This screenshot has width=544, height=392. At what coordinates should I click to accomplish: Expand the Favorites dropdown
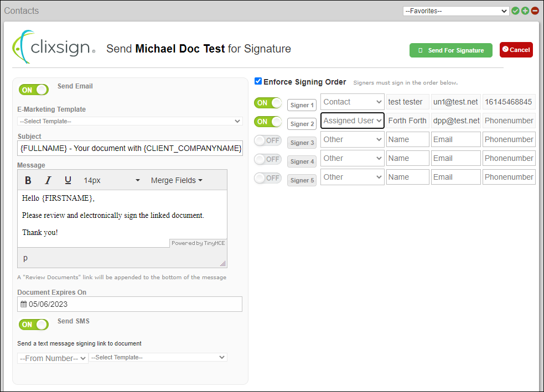456,11
